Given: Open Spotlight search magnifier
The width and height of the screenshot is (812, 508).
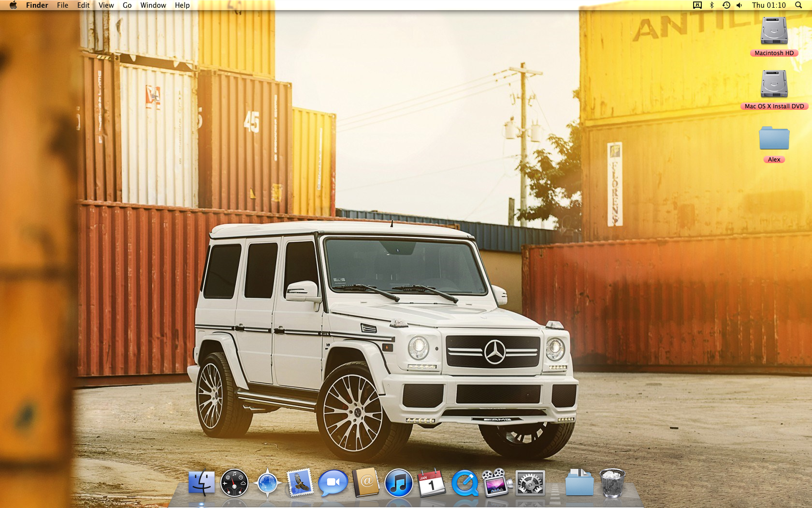Looking at the screenshot, I should pyautogui.click(x=798, y=5).
